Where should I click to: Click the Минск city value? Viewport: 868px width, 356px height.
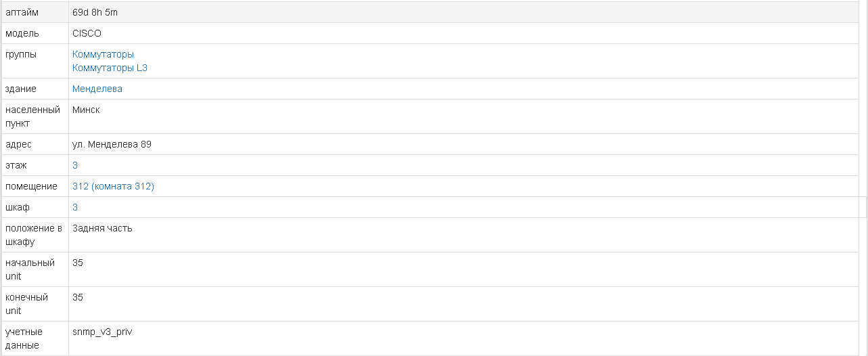[x=86, y=110]
